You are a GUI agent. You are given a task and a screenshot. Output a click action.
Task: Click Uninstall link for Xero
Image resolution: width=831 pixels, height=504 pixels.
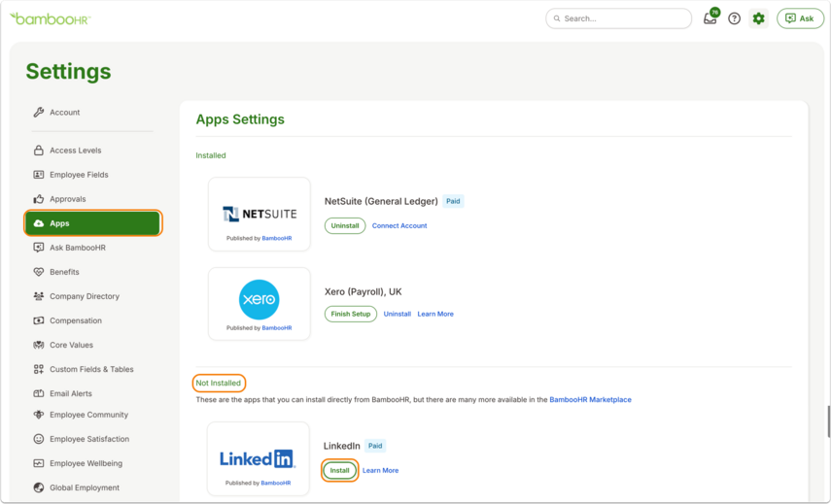coord(397,314)
